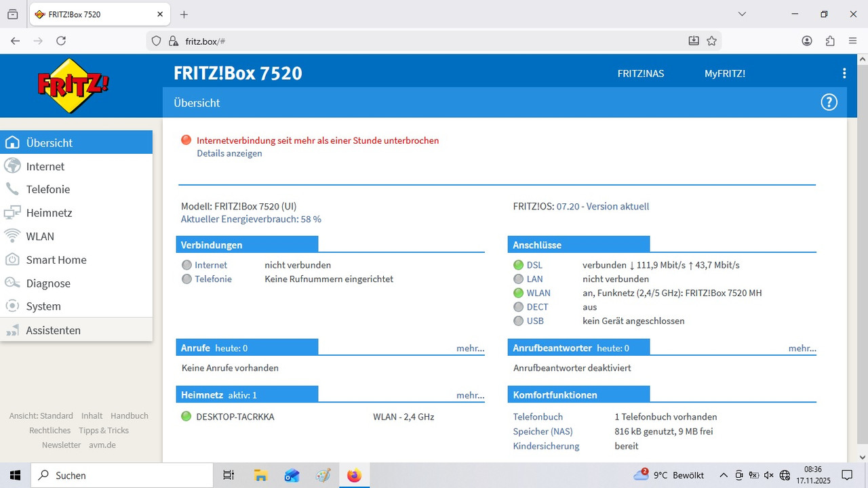Click the 07.20 - Version aktuell link
Image resolution: width=868 pixels, height=488 pixels.
603,206
